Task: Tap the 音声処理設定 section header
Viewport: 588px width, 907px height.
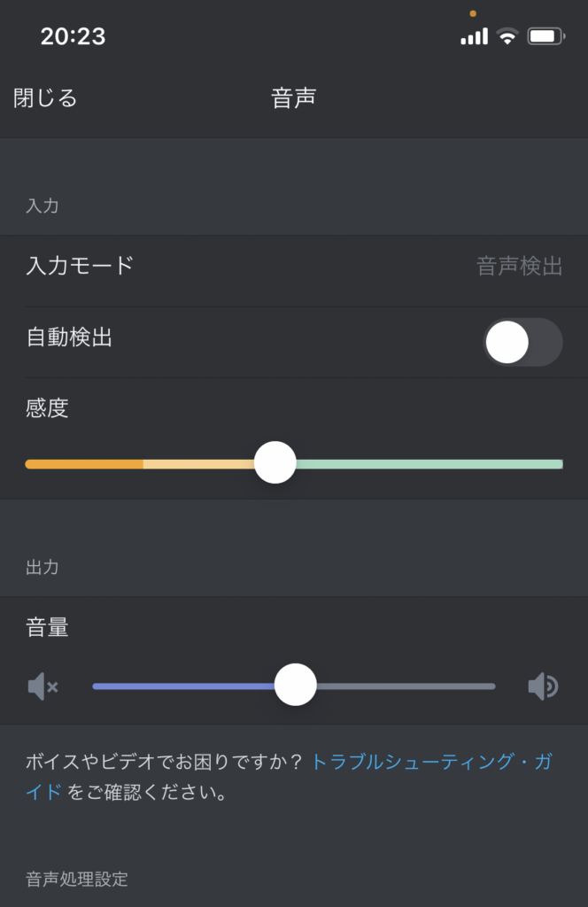Action: coord(77,879)
